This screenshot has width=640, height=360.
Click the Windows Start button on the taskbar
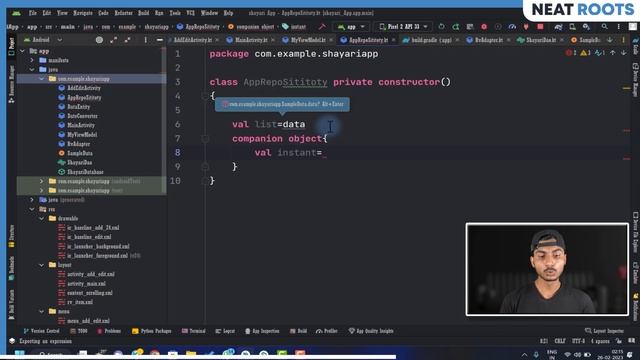(20, 353)
